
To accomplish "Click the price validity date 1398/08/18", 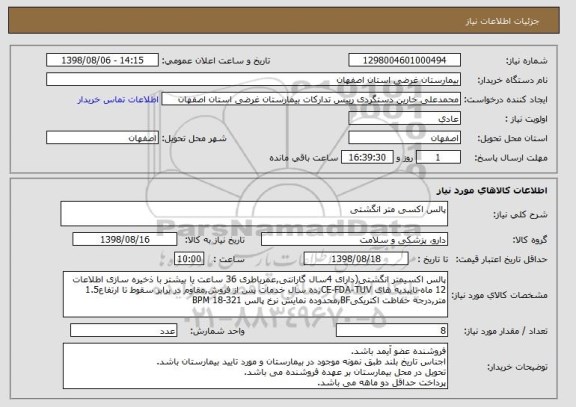I will click(x=356, y=259).
